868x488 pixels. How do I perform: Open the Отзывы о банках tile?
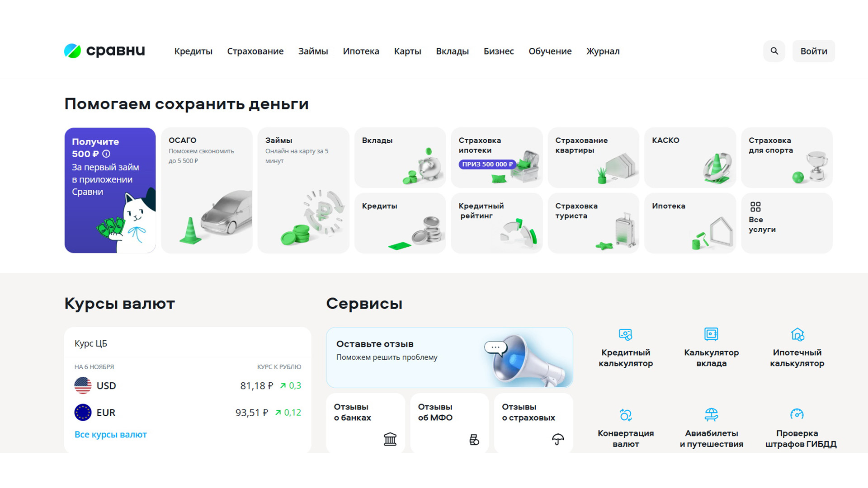365,422
